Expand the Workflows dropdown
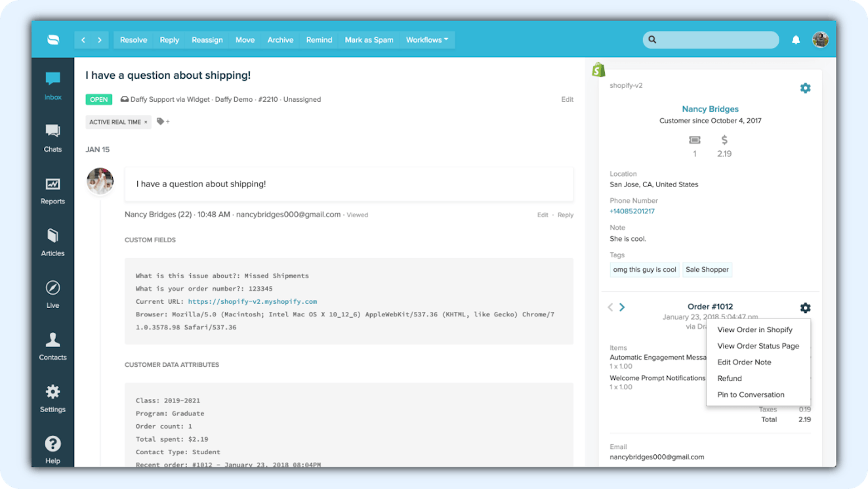 click(x=427, y=40)
